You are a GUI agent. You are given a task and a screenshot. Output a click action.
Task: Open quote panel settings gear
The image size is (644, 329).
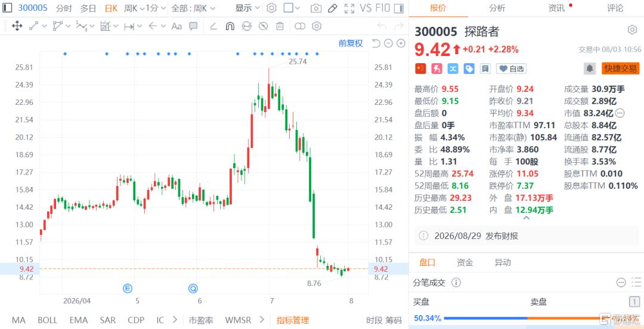(x=631, y=30)
